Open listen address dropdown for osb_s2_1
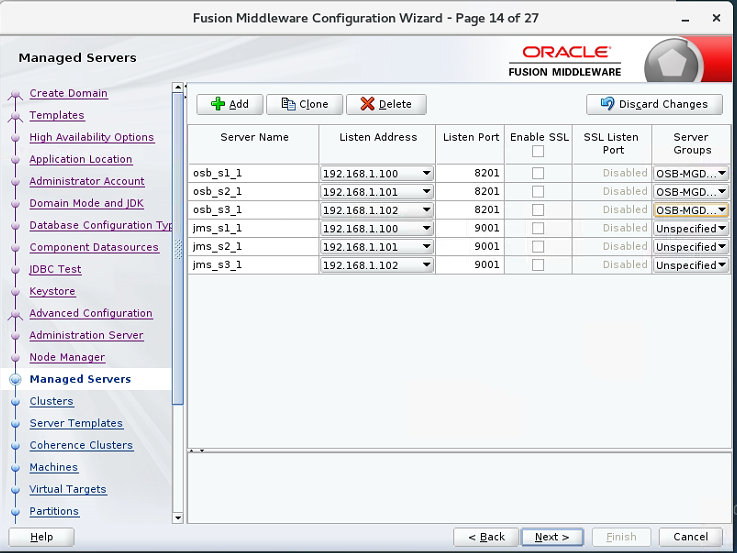 [426, 192]
